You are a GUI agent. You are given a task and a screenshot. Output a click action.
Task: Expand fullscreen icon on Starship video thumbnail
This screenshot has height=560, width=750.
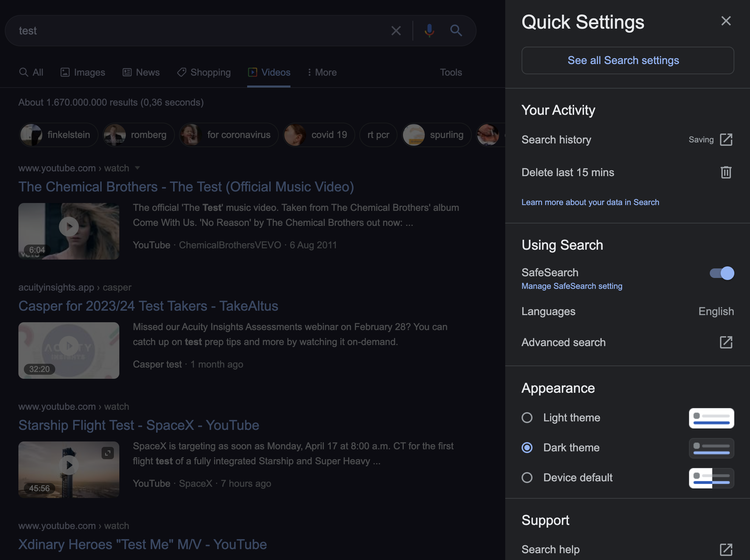point(108,453)
